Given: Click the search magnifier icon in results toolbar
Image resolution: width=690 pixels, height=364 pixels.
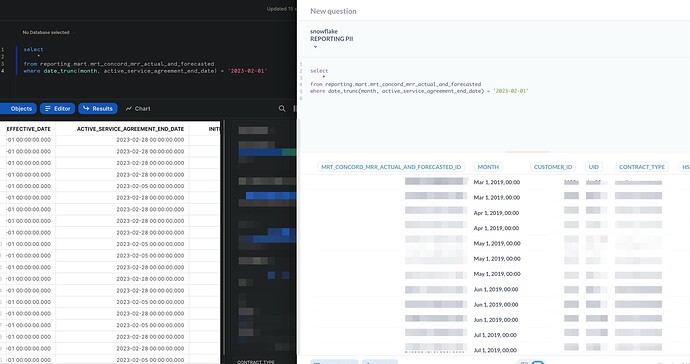Looking at the screenshot, I should tap(282, 108).
